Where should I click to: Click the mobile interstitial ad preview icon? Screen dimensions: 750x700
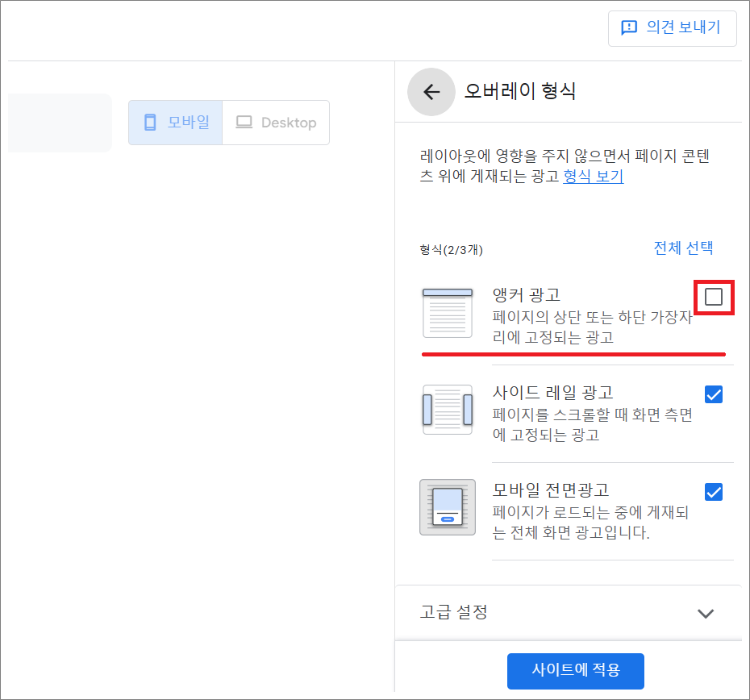click(448, 506)
